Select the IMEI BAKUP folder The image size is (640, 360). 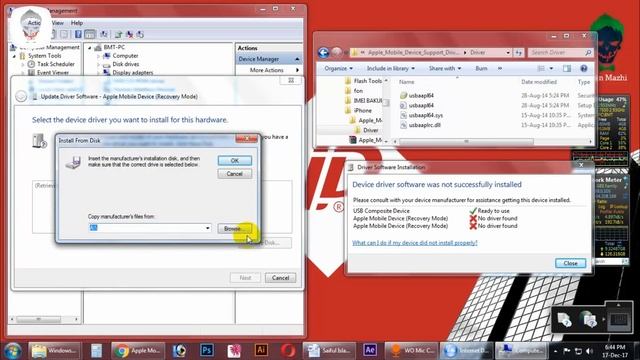click(x=363, y=100)
